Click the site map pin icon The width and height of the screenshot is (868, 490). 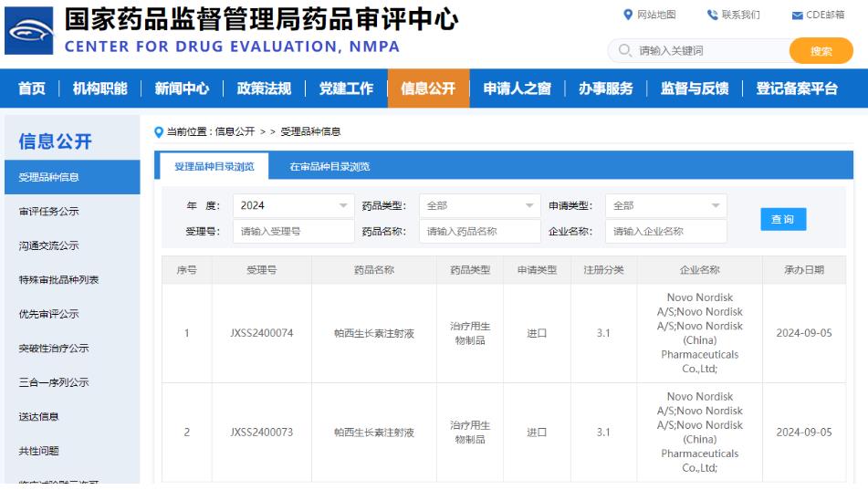[628, 15]
